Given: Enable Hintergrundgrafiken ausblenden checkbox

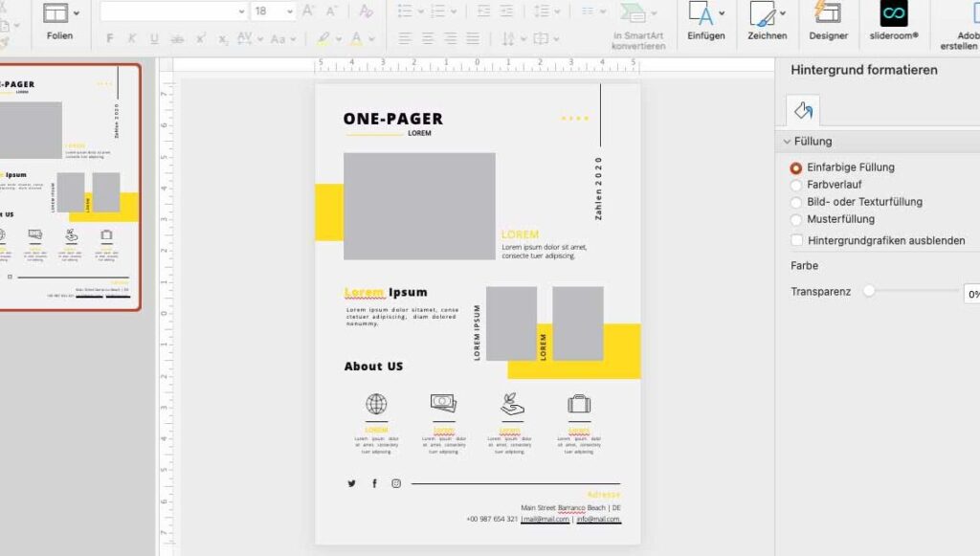Looking at the screenshot, I should pos(797,240).
